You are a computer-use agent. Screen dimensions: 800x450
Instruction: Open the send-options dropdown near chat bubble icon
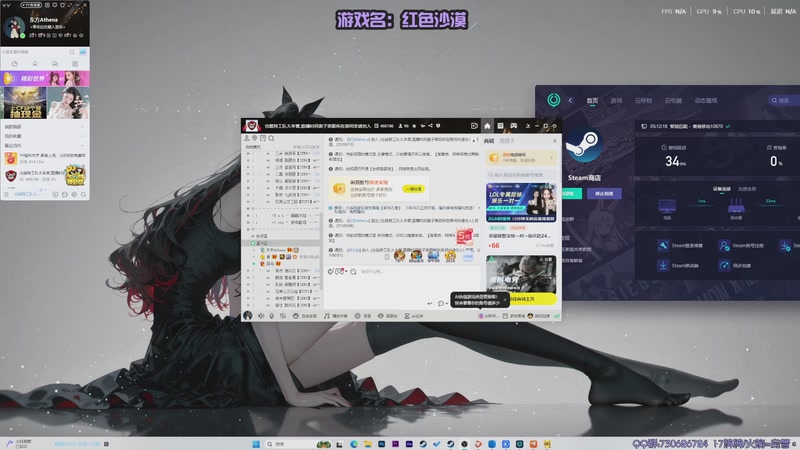(447, 304)
